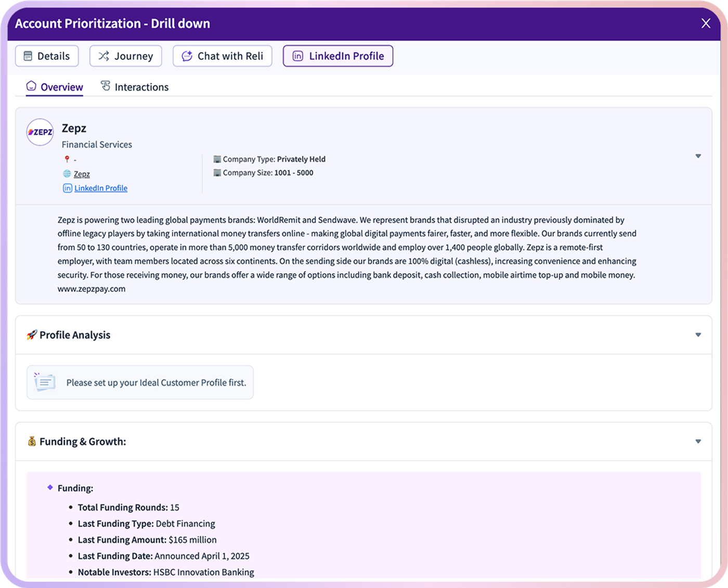Click the red location pin icon
Viewport: 728px width, 588px height.
click(67, 159)
